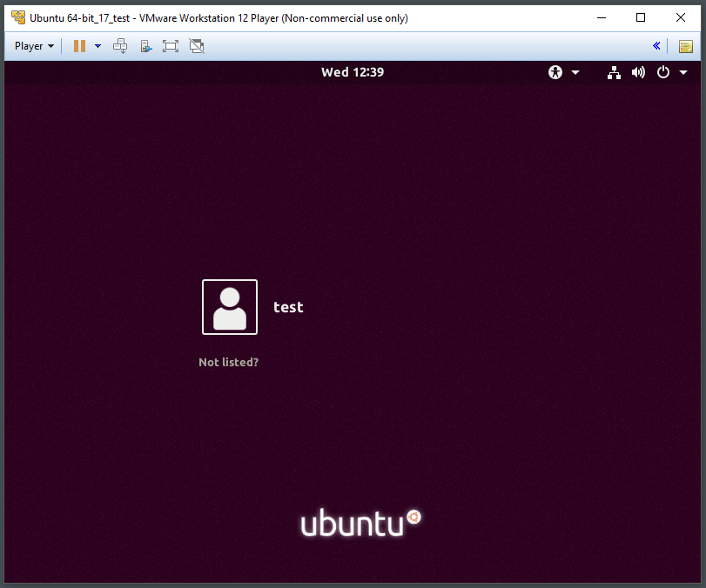
Task: Open removable devices toolbar icon
Action: click(x=146, y=46)
